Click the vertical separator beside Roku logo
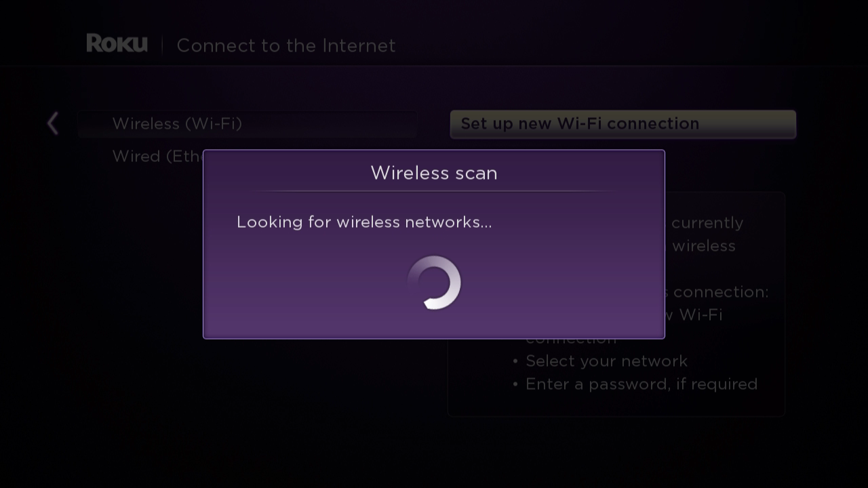The image size is (868, 488). [x=162, y=45]
